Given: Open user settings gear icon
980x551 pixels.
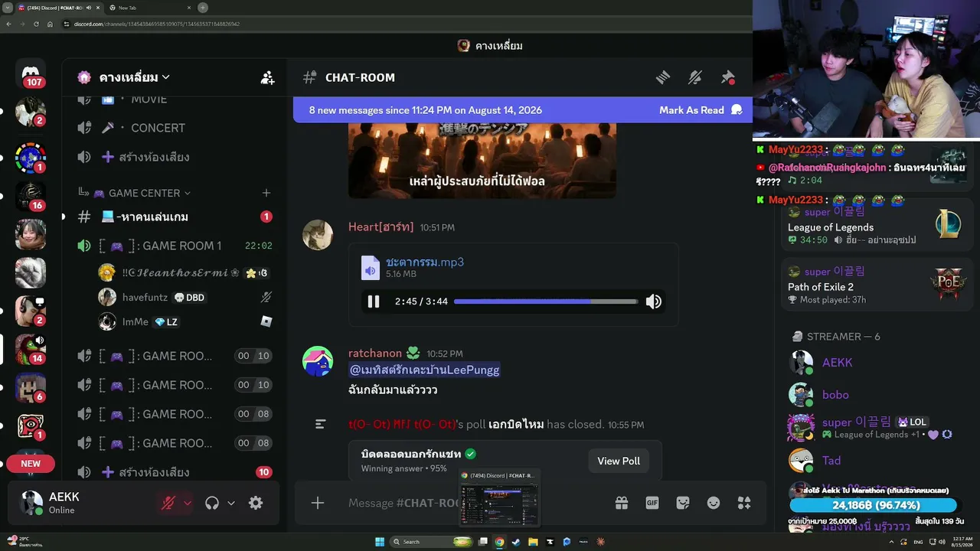Looking at the screenshot, I should coord(256,503).
